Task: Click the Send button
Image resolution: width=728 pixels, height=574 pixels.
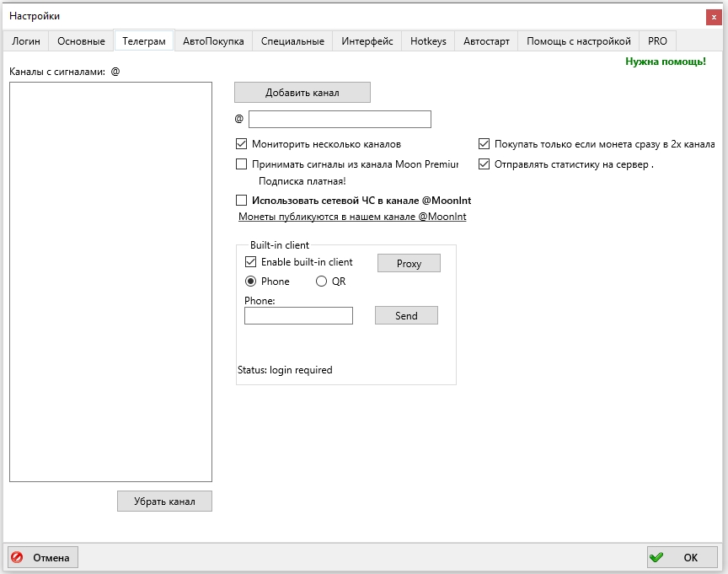Action: (x=406, y=316)
